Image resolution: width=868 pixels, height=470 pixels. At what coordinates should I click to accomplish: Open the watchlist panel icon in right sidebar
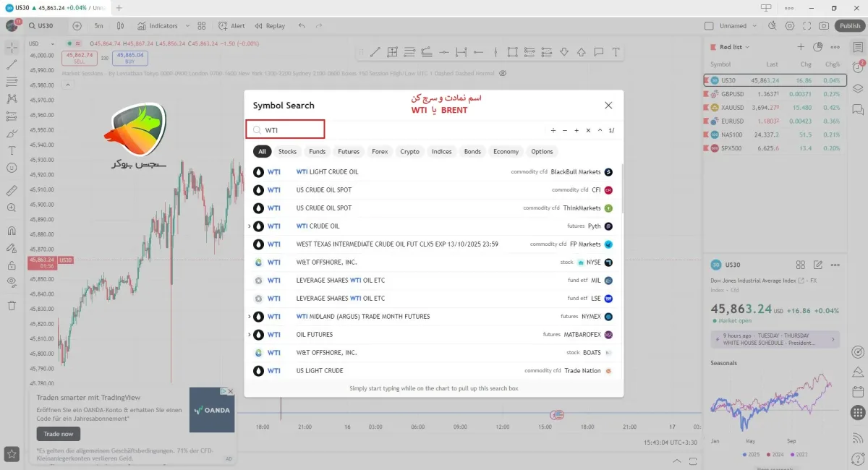tap(858, 47)
